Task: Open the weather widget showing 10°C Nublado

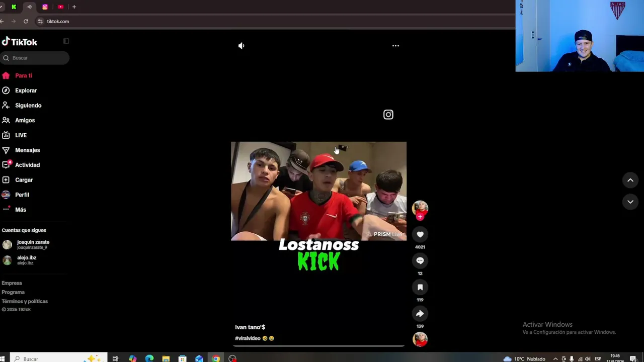Action: tap(524, 359)
